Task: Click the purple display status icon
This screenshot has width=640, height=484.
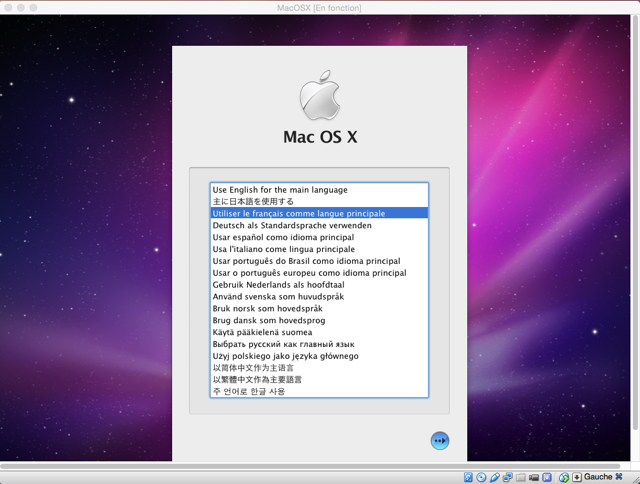Action: pos(547,477)
